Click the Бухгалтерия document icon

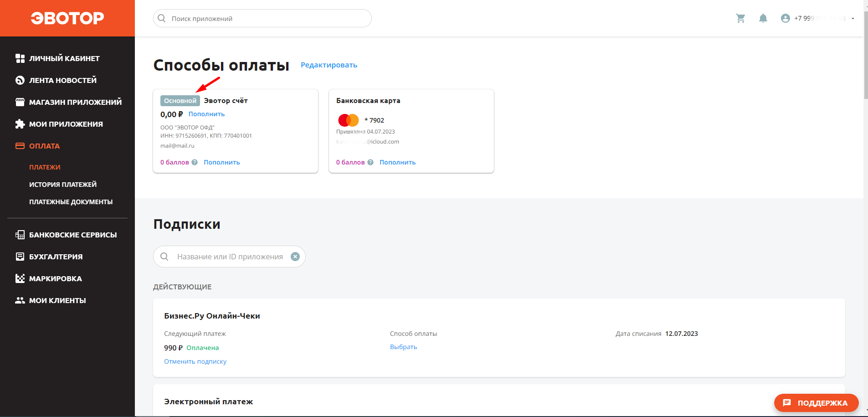20,257
